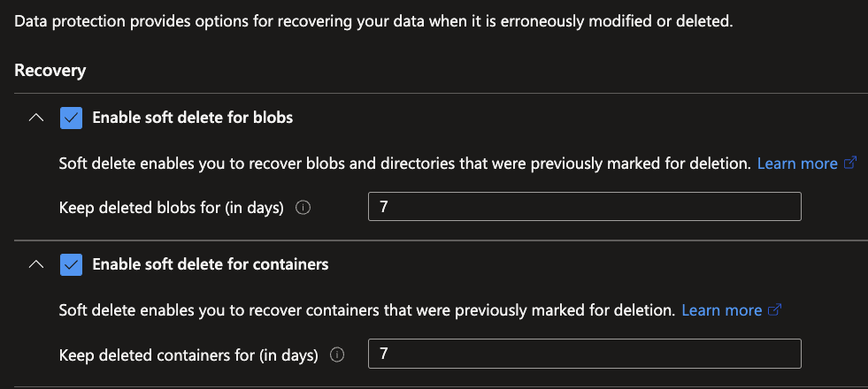This screenshot has width=868, height=389.
Task: Click 'Keep deleted containers for (in days)' label
Action: pos(188,355)
